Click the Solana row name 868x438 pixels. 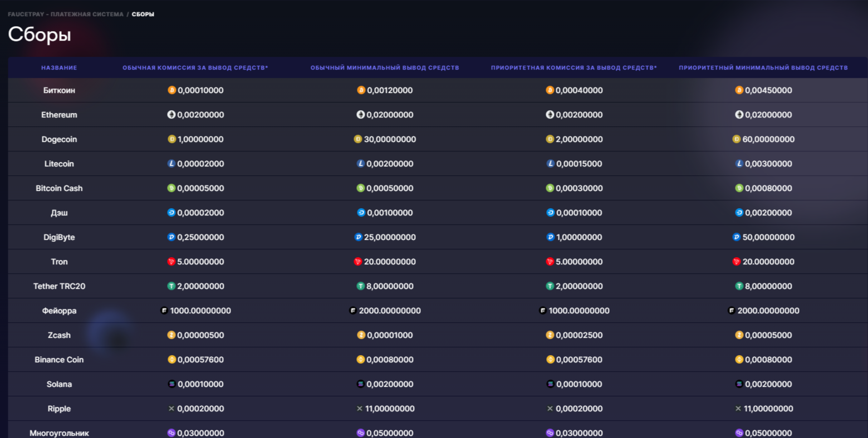tap(59, 384)
